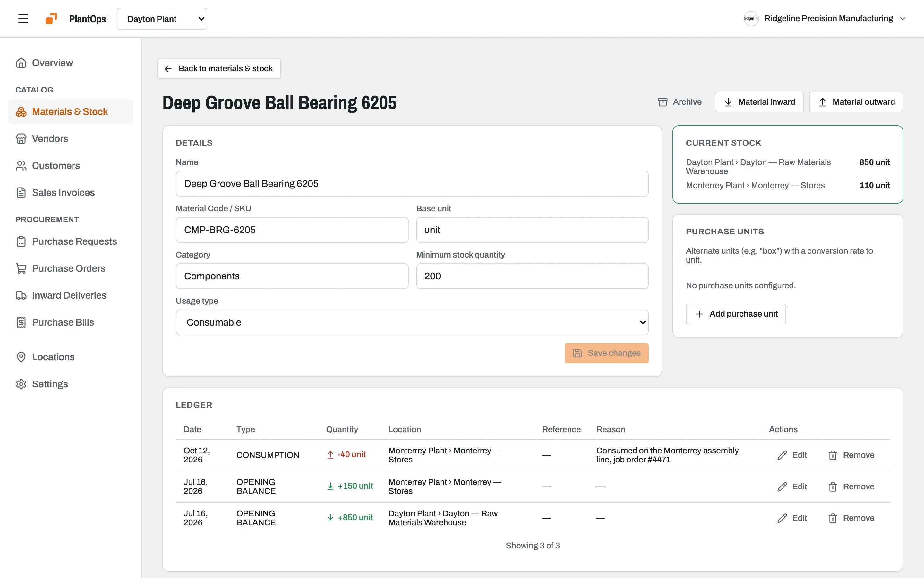Screen dimensions: 924x578
Task: Click the '850 unit' current stock value
Action: (x=874, y=162)
